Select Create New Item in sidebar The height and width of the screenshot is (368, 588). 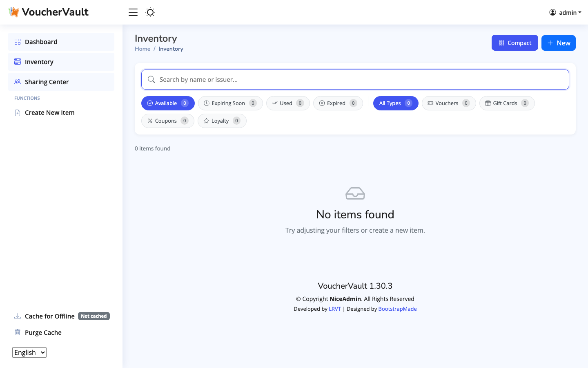click(x=61, y=113)
